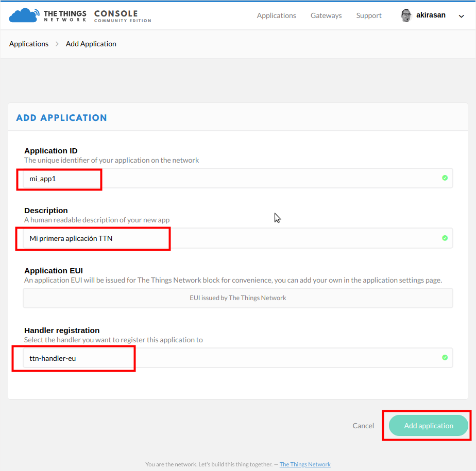Focus the Description input field
Screen dimensions: 476x471
coord(237,238)
